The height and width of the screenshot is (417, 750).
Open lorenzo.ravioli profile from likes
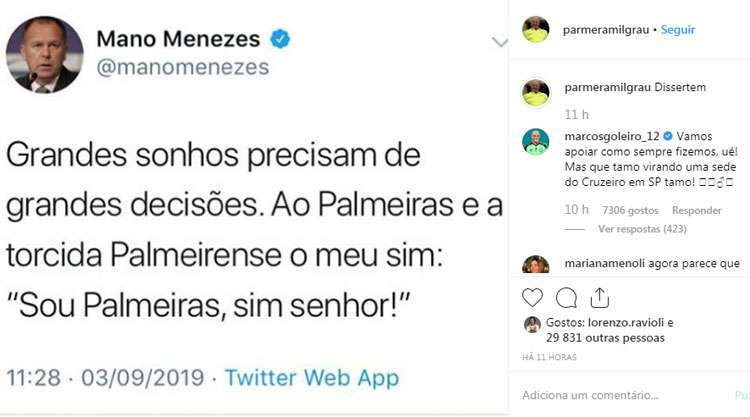626,323
